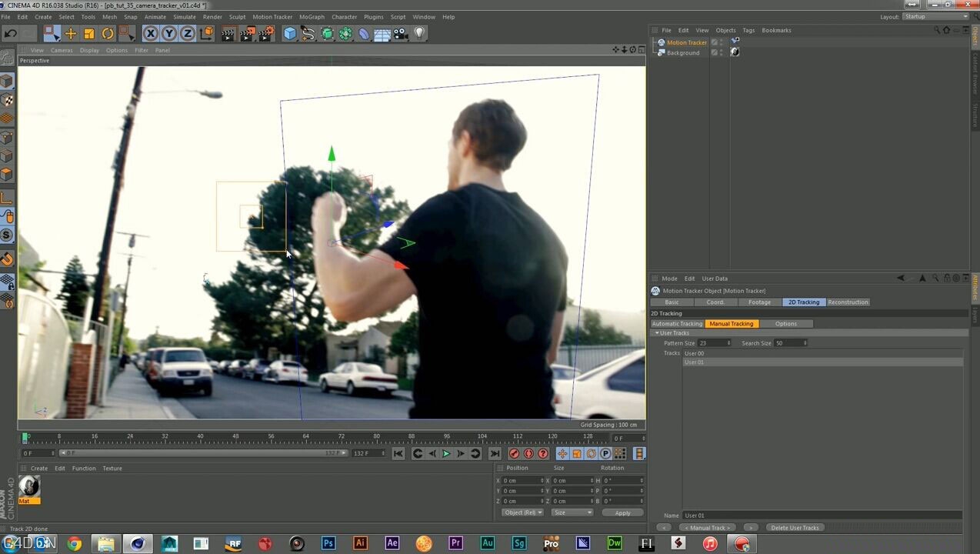980x554 pixels.
Task: Add a Light object from the toolbar
Action: 418,33
